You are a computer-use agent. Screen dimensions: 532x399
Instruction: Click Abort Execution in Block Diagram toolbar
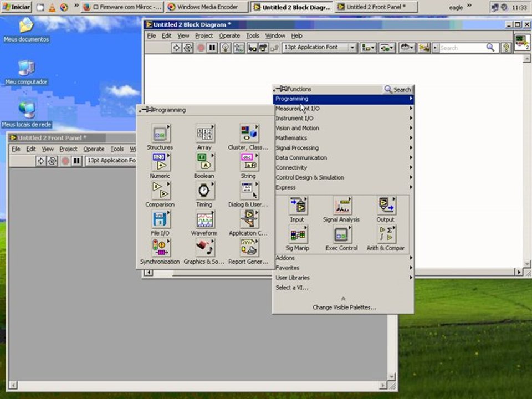(x=201, y=48)
